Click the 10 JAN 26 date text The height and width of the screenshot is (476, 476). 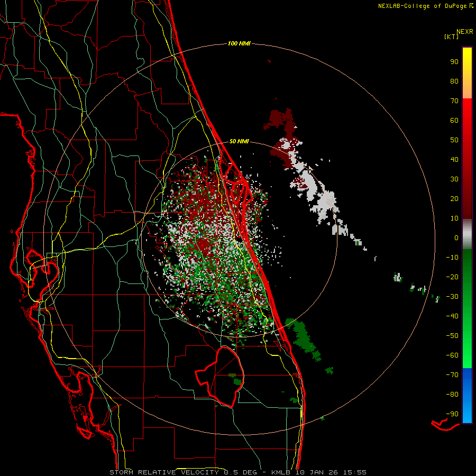(317, 472)
